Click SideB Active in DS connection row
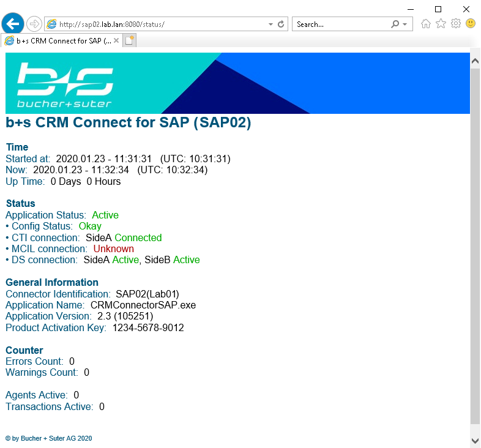Screen dimensions: 481x448 (172, 260)
